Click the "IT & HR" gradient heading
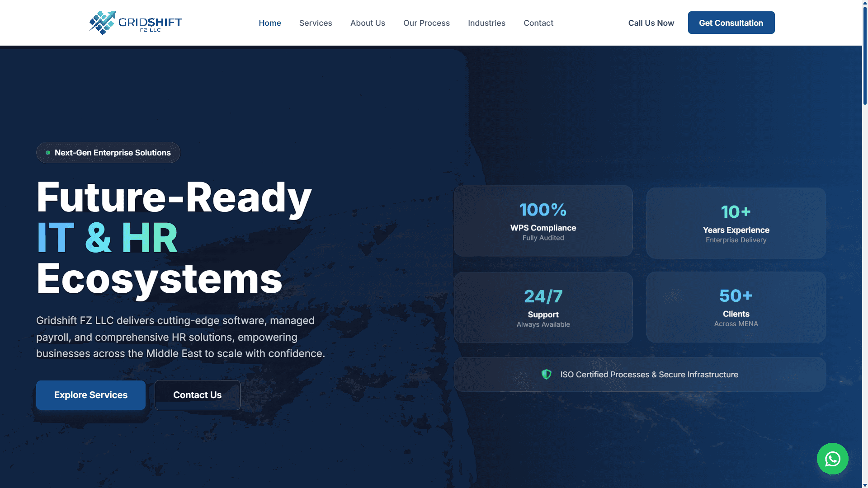868x488 pixels. click(107, 238)
